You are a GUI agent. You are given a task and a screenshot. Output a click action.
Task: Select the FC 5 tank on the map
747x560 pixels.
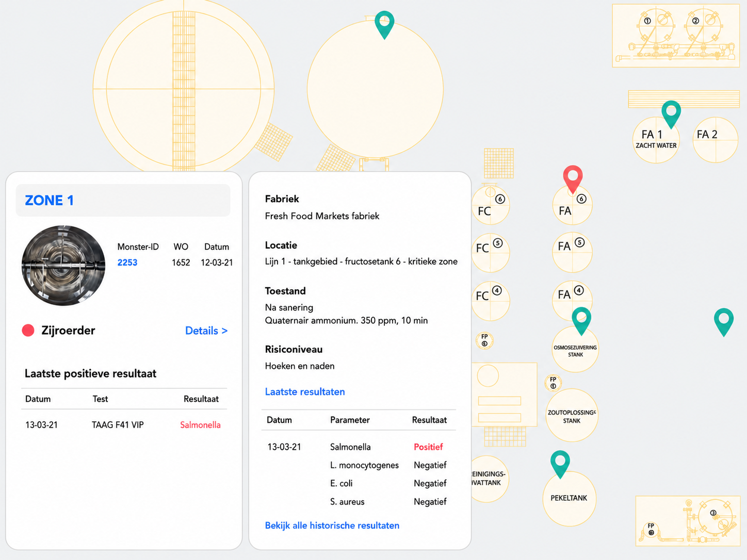pos(490,253)
